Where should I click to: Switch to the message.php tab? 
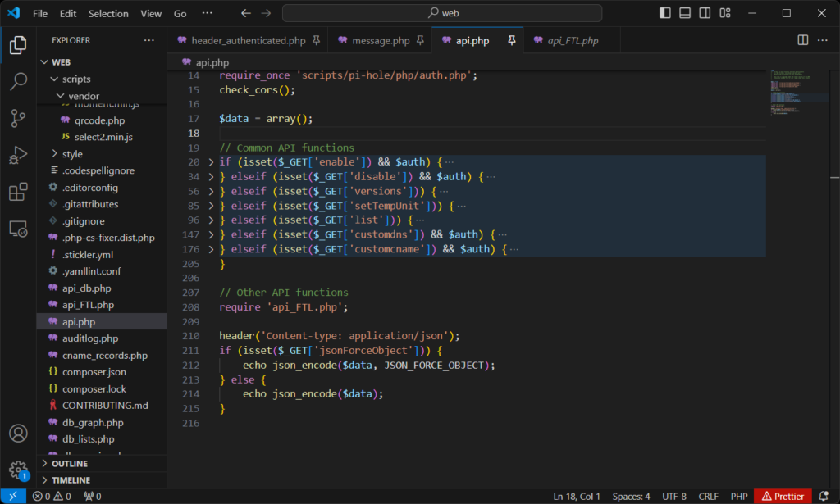click(x=380, y=40)
